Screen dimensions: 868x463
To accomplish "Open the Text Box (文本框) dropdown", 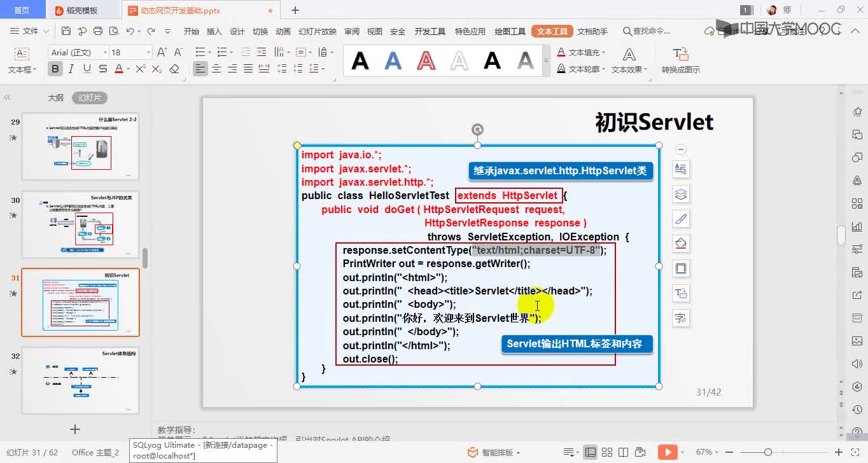I will pyautogui.click(x=22, y=69).
